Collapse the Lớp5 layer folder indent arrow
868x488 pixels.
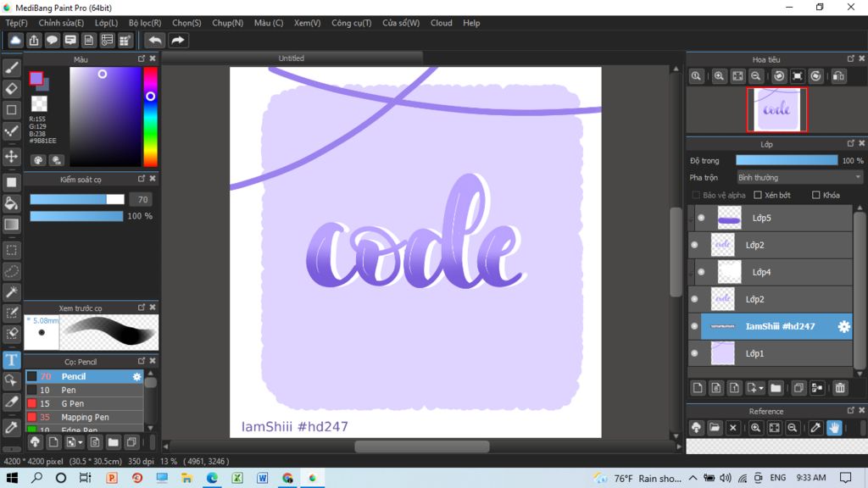[692, 218]
